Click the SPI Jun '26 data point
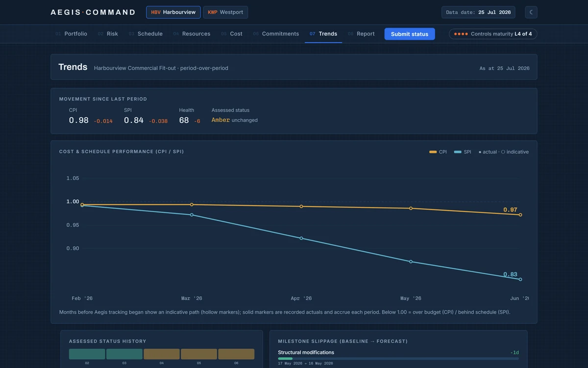Viewport: 588px width, 368px height. [x=520, y=280]
